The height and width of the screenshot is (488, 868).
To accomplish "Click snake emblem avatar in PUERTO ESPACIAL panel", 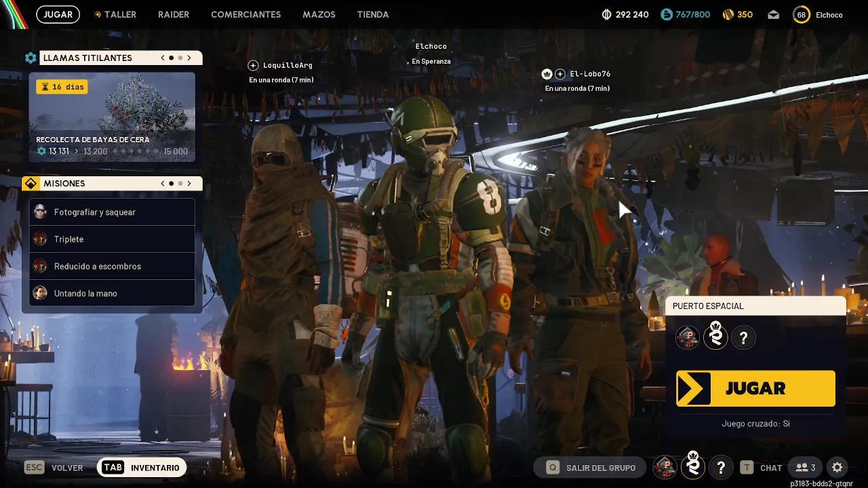I will pos(715,336).
